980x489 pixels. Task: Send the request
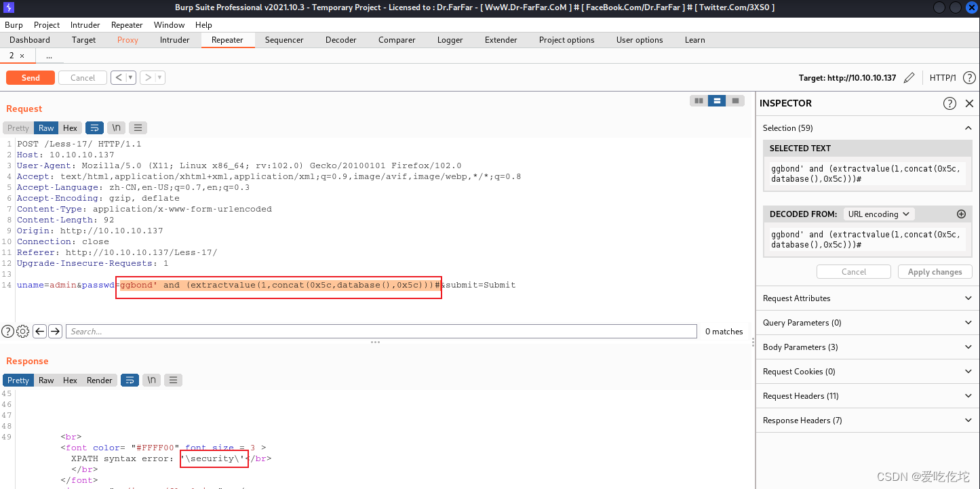[x=31, y=78]
